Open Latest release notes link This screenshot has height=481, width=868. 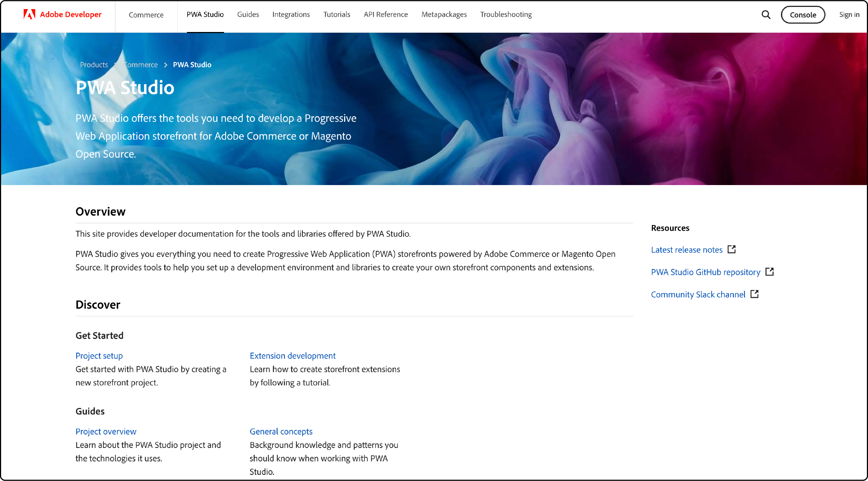(x=687, y=250)
